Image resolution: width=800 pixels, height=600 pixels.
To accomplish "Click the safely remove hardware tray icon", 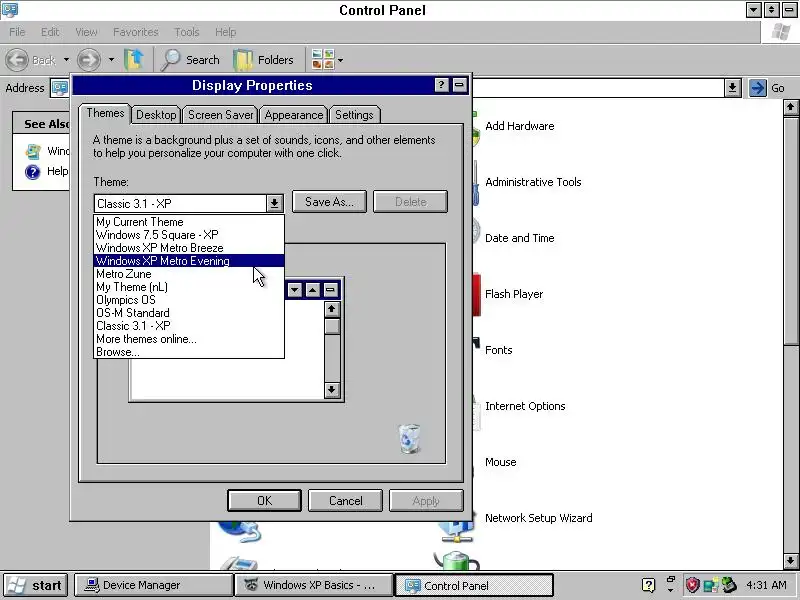I will 730,585.
